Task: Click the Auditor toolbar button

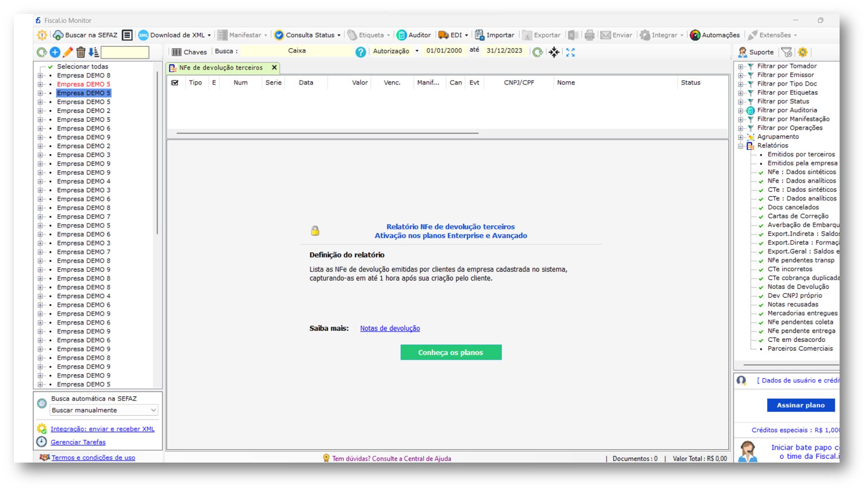Action: click(x=413, y=35)
